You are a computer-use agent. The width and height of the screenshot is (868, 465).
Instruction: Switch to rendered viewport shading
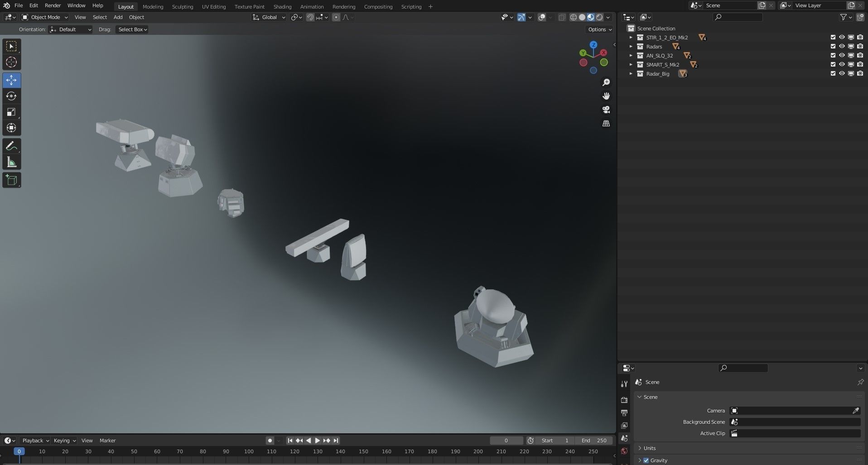click(599, 17)
